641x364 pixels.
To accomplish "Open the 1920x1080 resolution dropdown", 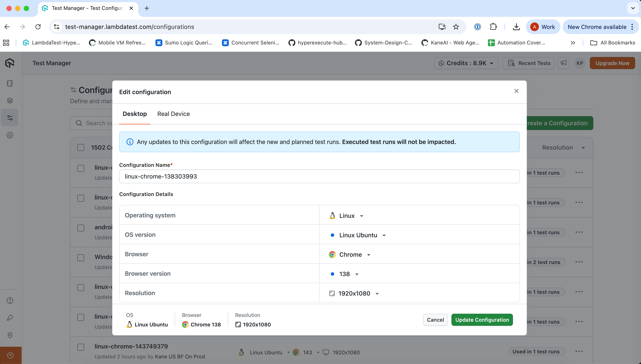I will pyautogui.click(x=354, y=293).
